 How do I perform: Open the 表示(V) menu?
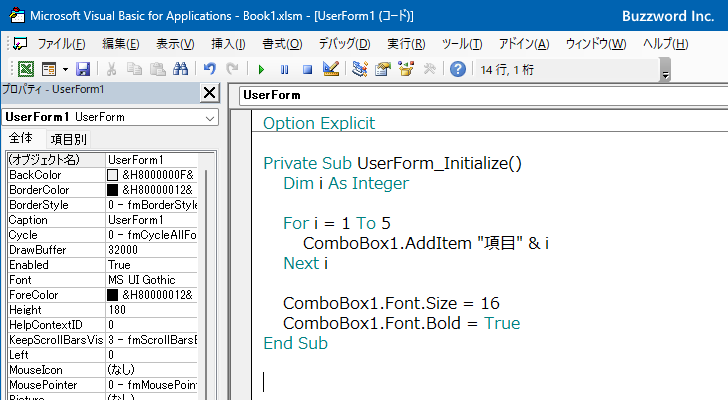175,44
